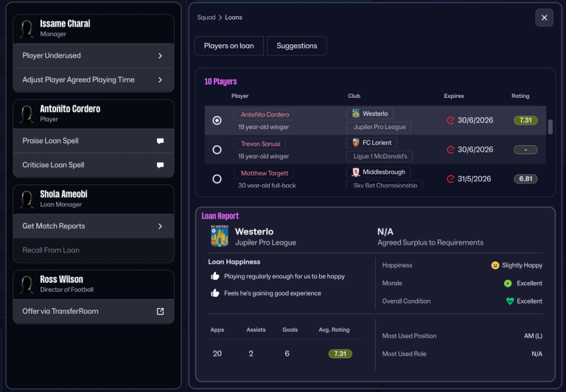Open Matthew Targett player name link
Screen dimensions: 566x392
coord(264,173)
